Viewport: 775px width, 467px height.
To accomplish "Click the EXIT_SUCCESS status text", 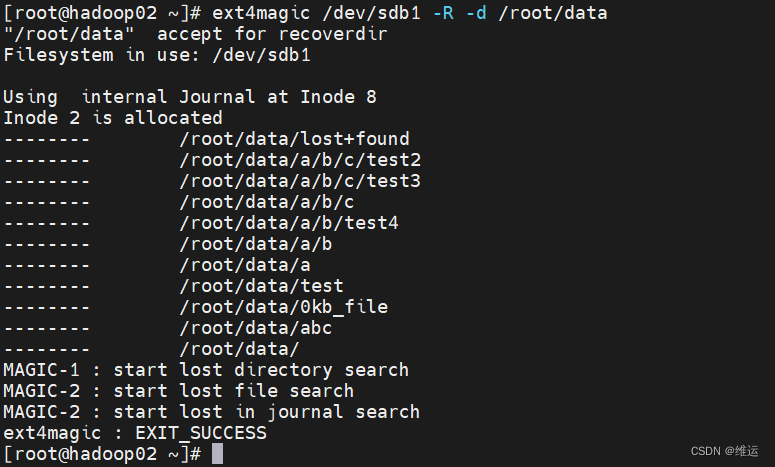I will (201, 433).
